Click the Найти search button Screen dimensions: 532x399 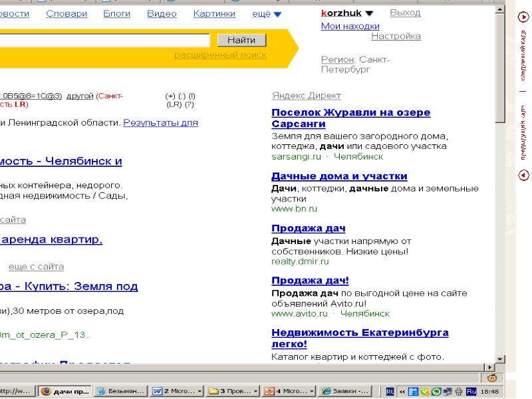[241, 40]
